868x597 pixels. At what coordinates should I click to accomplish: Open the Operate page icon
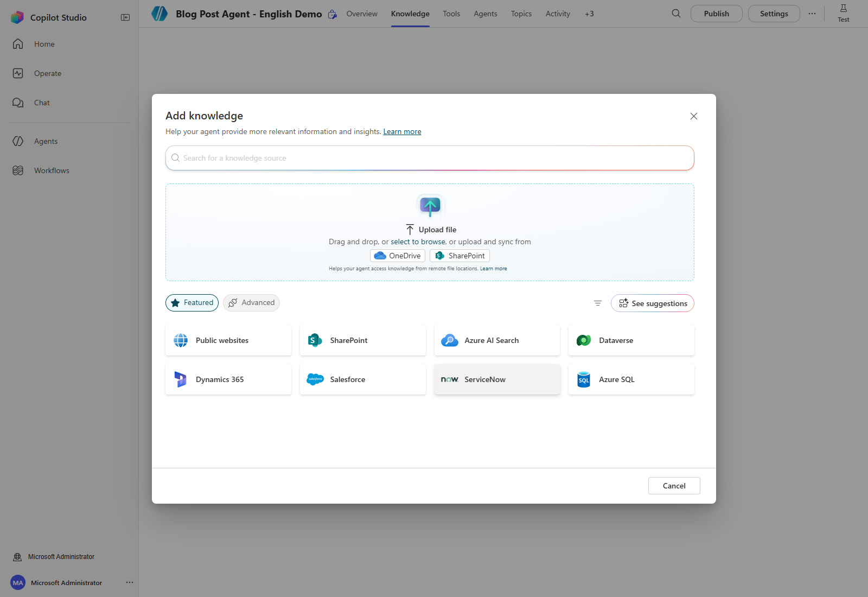pyautogui.click(x=18, y=73)
